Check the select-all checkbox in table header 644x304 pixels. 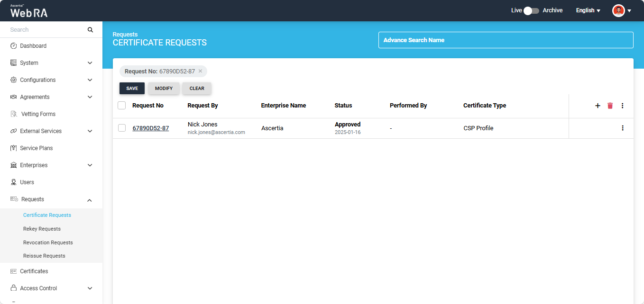click(122, 106)
